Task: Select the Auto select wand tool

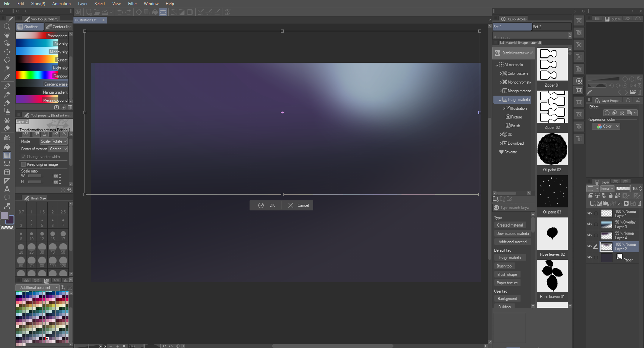Action: pyautogui.click(x=7, y=68)
